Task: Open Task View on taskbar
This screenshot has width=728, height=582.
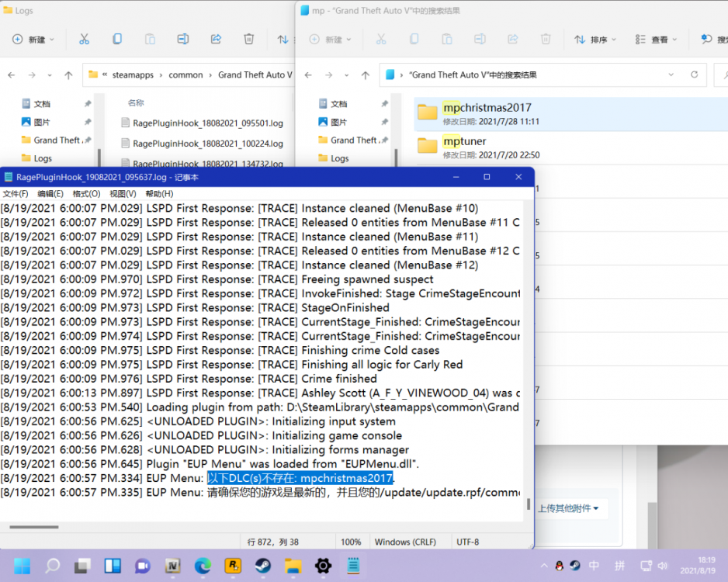Action: coord(82,566)
